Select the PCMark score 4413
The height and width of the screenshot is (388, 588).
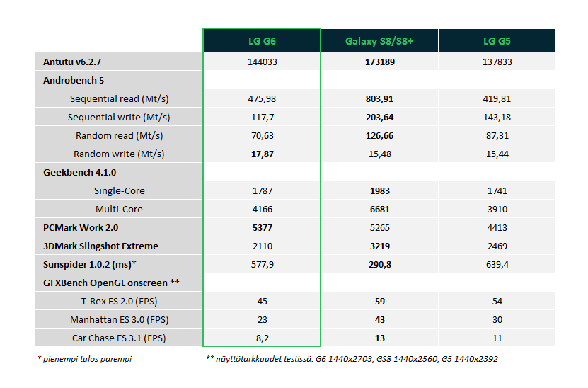click(x=497, y=227)
